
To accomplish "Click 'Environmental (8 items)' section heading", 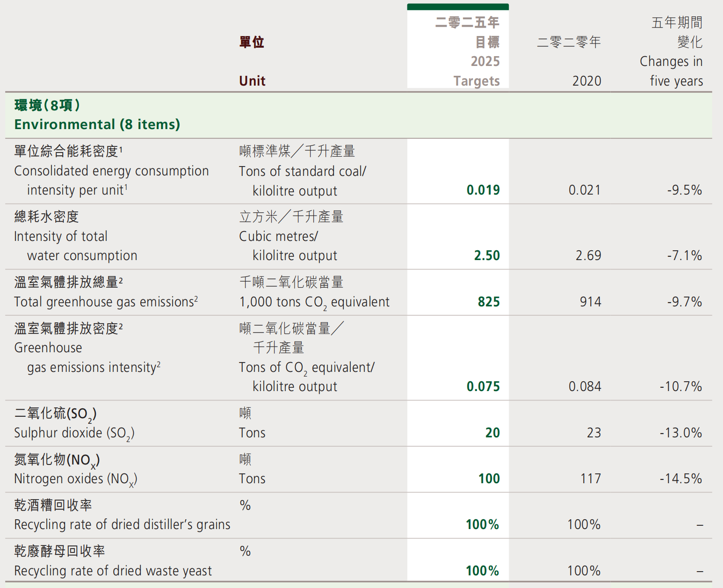I will coord(97,124).
